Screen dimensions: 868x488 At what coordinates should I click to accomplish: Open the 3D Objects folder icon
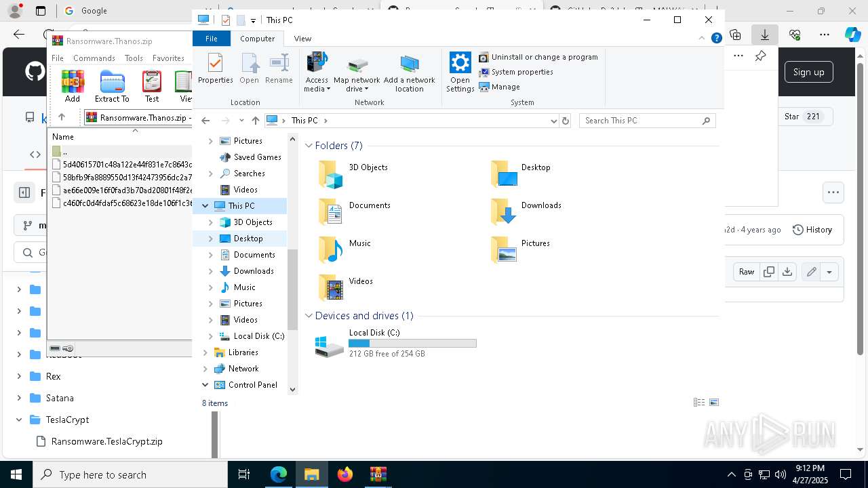331,175
